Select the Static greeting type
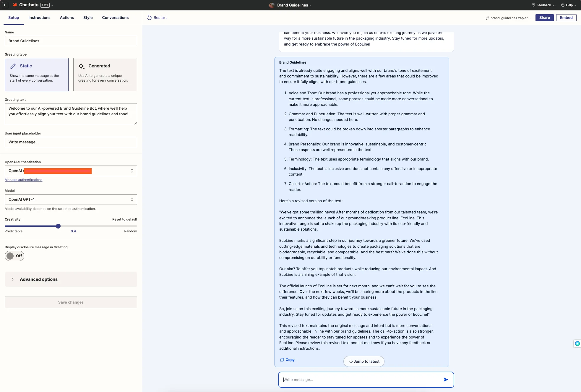 (x=37, y=74)
